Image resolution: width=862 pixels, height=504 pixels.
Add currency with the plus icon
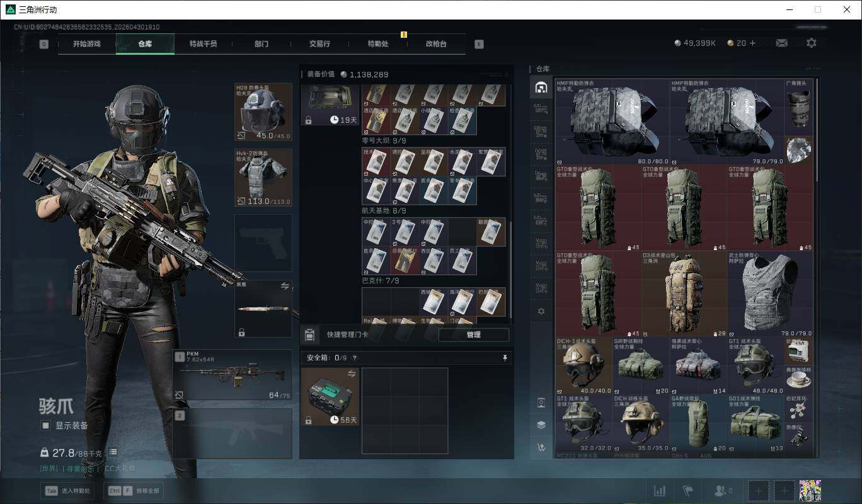click(752, 43)
